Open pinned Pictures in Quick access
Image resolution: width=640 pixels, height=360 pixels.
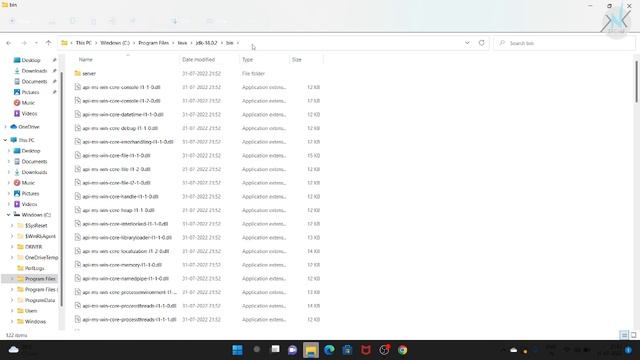pyautogui.click(x=31, y=92)
